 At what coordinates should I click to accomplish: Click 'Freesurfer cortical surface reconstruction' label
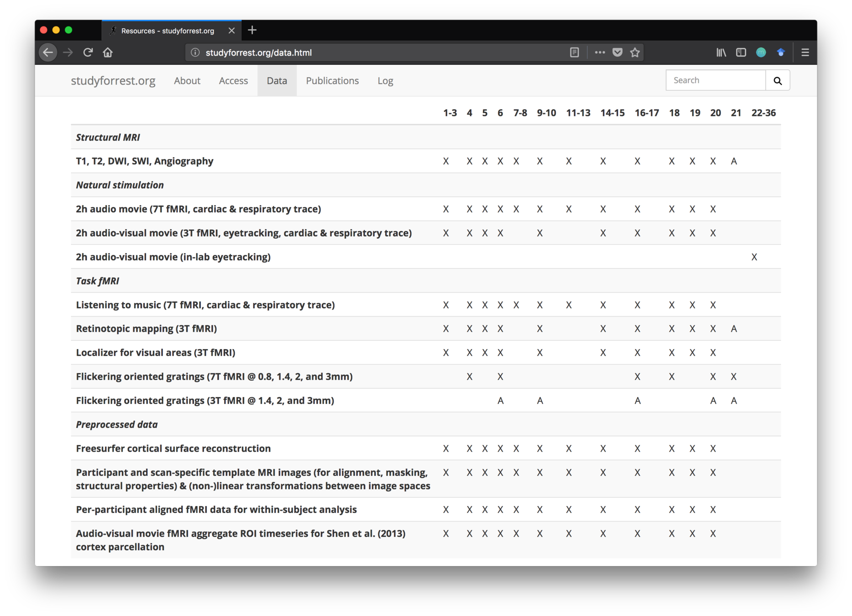[x=173, y=449]
